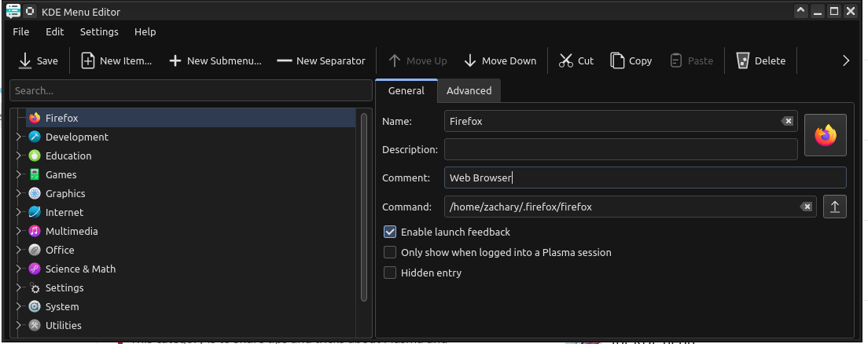Viewport: 868px width, 344px height.
Task: Select the Multimedia text label
Action: (72, 231)
